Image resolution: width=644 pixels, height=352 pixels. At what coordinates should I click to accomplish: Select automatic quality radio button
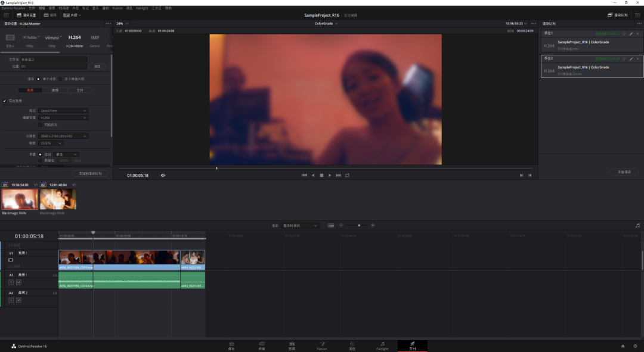click(x=41, y=154)
